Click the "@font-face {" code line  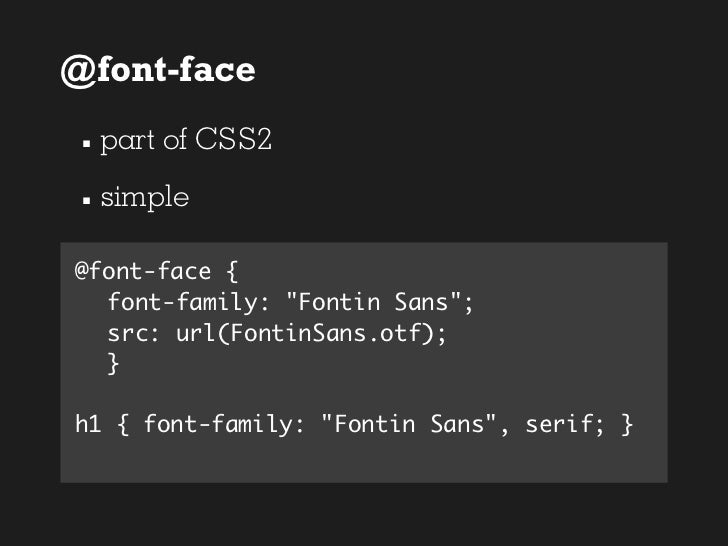click(x=157, y=271)
